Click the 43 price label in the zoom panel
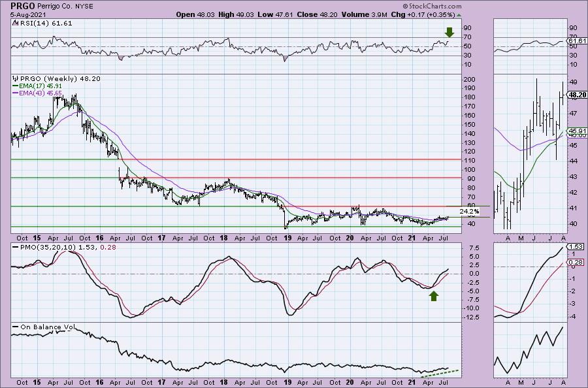The height and width of the screenshot is (388, 588). point(573,176)
